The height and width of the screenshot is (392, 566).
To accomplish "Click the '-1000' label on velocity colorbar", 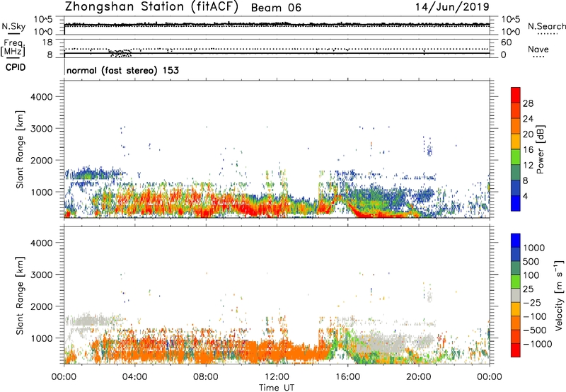I will [x=538, y=344].
